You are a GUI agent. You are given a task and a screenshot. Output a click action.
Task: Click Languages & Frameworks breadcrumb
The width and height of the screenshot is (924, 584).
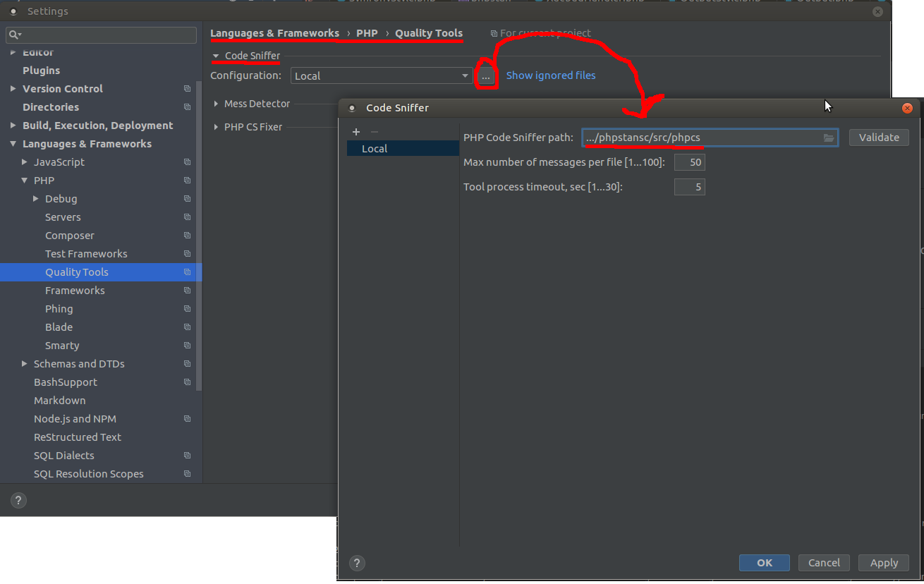274,33
